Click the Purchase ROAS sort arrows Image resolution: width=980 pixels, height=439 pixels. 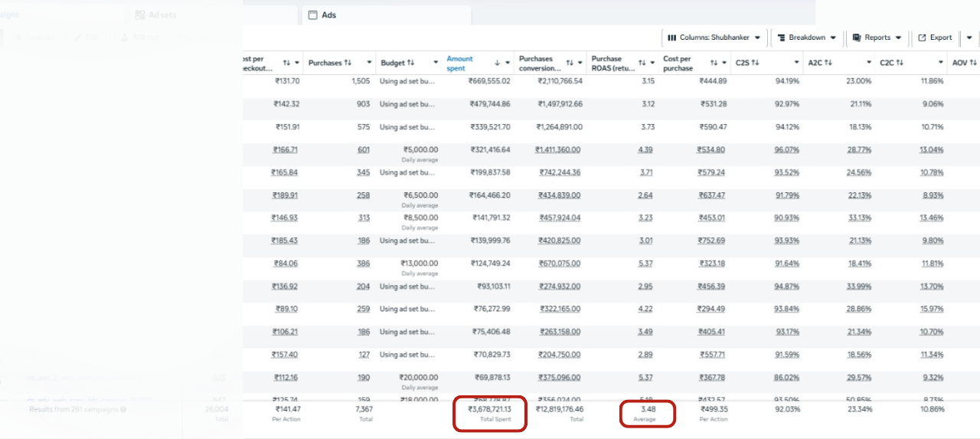641,63
